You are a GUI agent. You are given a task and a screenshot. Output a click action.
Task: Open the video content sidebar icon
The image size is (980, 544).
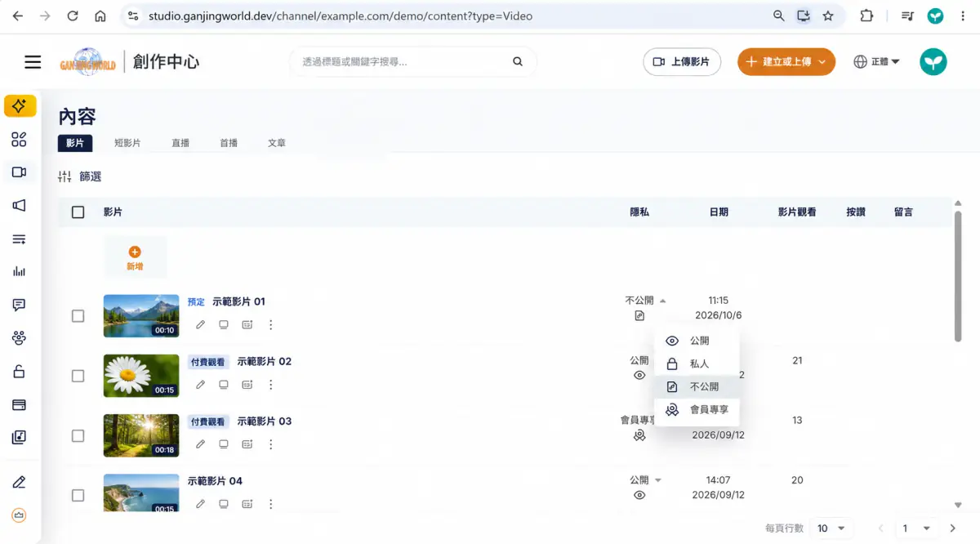click(19, 172)
